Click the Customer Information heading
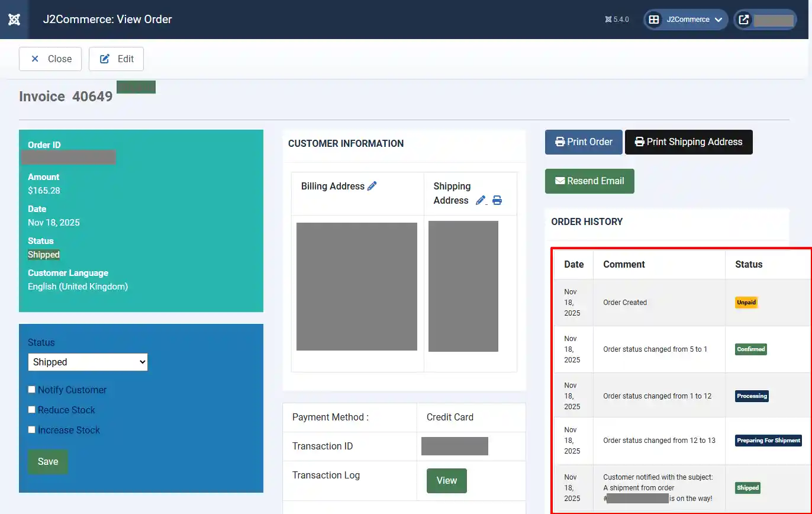The height and width of the screenshot is (514, 812). click(x=346, y=143)
